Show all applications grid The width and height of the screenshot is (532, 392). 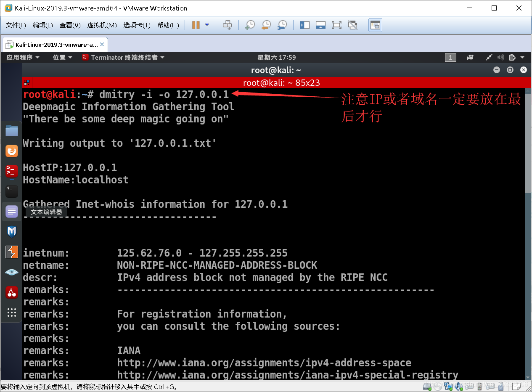[x=12, y=313]
